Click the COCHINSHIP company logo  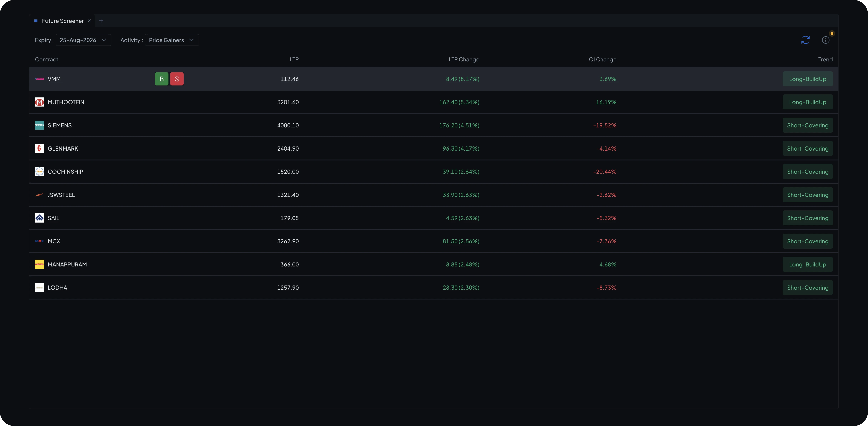(x=39, y=172)
